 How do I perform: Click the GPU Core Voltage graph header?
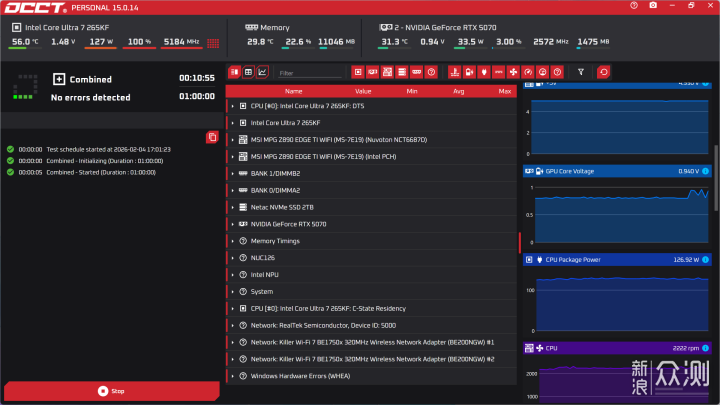tap(617, 171)
